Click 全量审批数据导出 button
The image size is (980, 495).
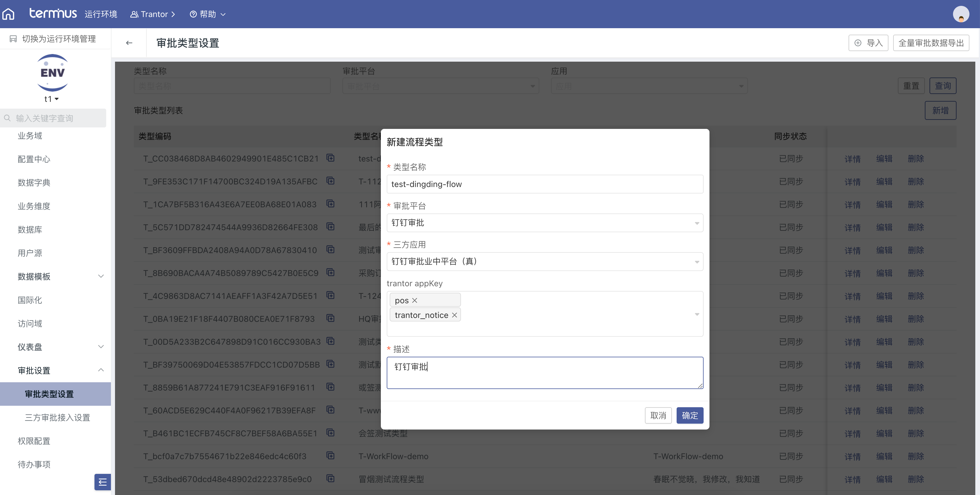[931, 43]
